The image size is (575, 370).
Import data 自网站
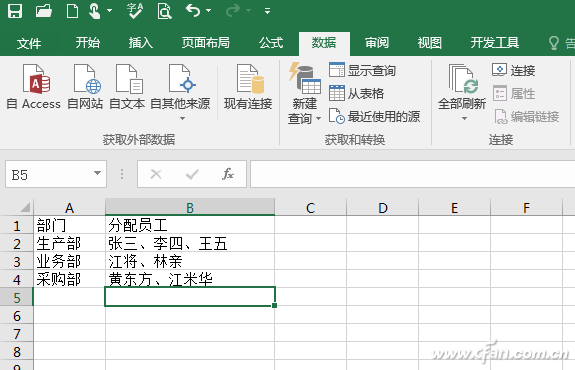(85, 87)
